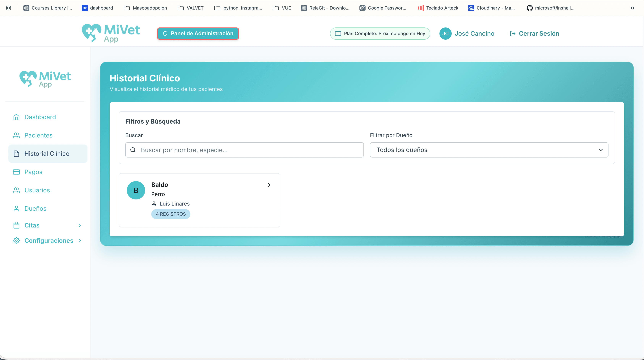Expand the Configuraciones submenu chevron
Viewport: 644px width, 360px height.
pos(80,241)
